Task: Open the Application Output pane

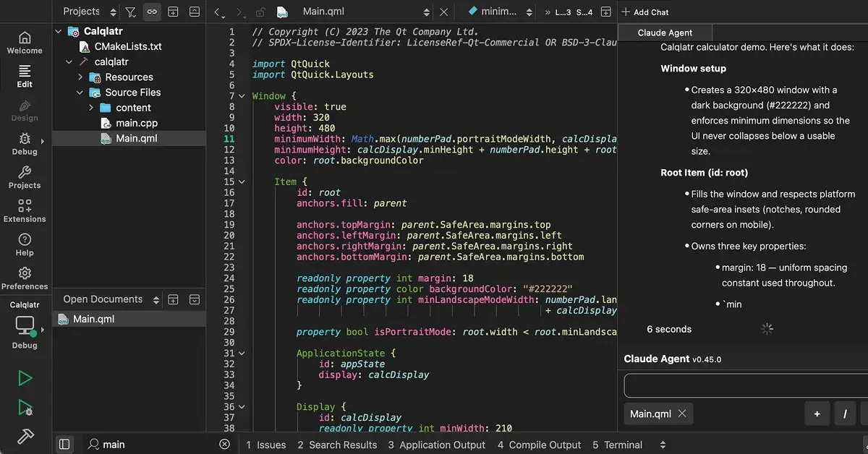Action: tap(437, 445)
